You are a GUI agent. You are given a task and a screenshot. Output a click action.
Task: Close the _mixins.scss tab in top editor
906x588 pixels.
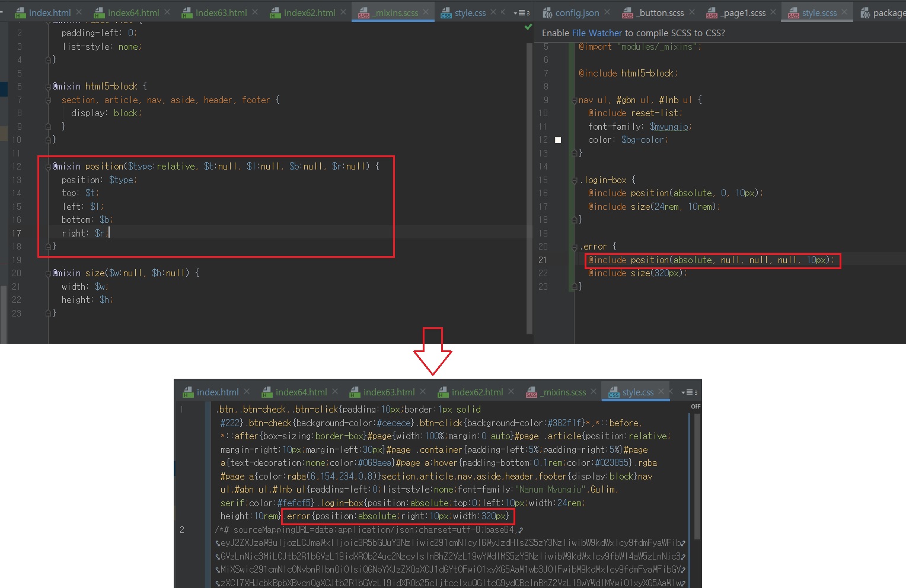(x=426, y=12)
